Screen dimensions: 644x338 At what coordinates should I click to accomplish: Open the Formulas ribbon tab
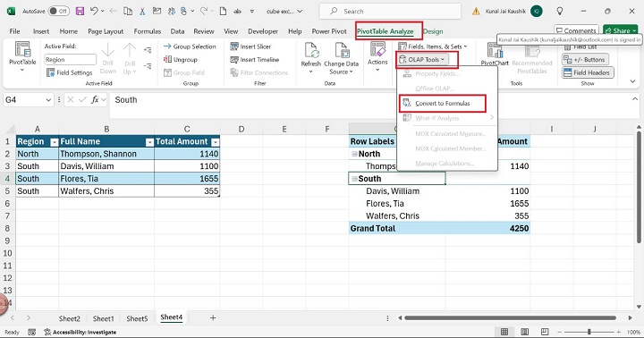(x=147, y=31)
